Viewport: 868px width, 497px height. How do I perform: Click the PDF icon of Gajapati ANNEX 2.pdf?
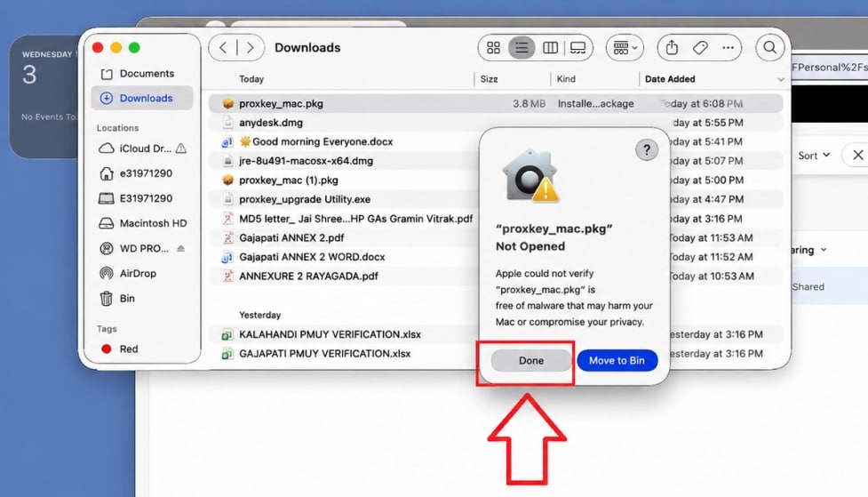coord(227,237)
